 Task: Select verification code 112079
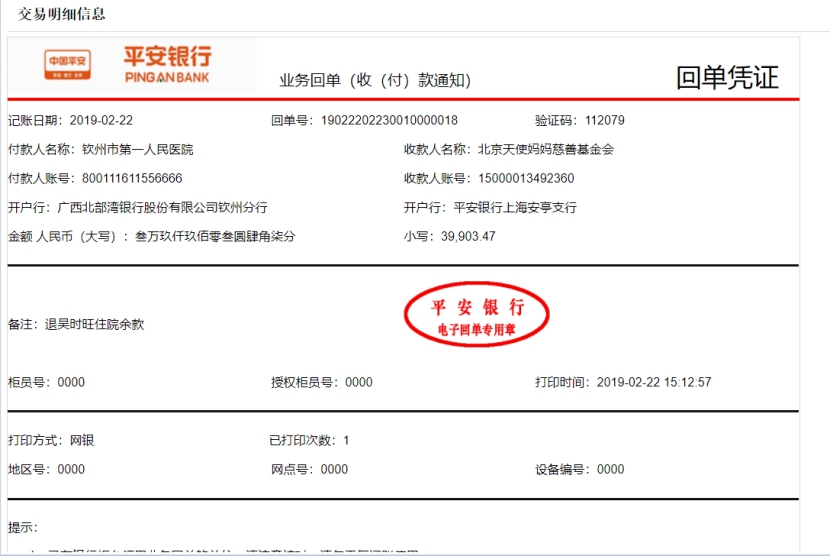coord(605,120)
